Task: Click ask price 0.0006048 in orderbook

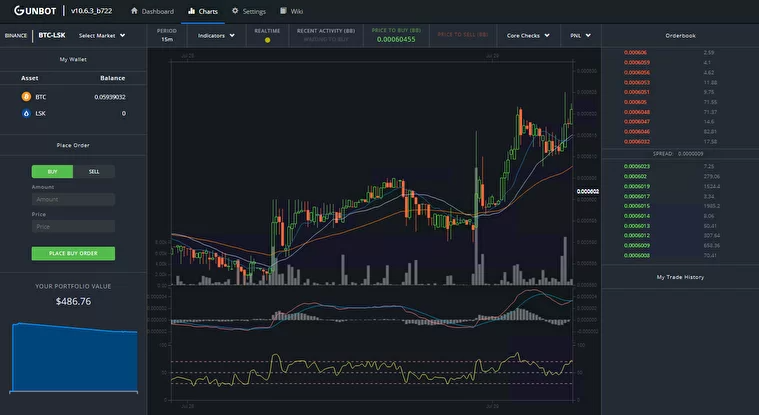Action: 637,112
